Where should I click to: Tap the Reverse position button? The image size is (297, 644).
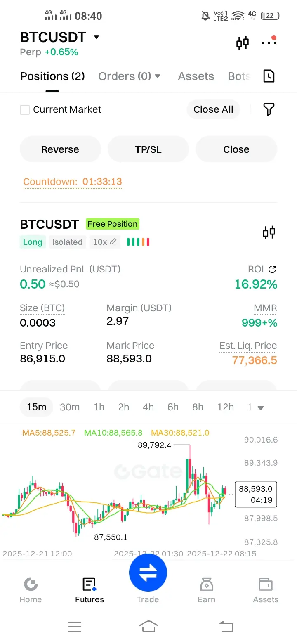tap(60, 149)
